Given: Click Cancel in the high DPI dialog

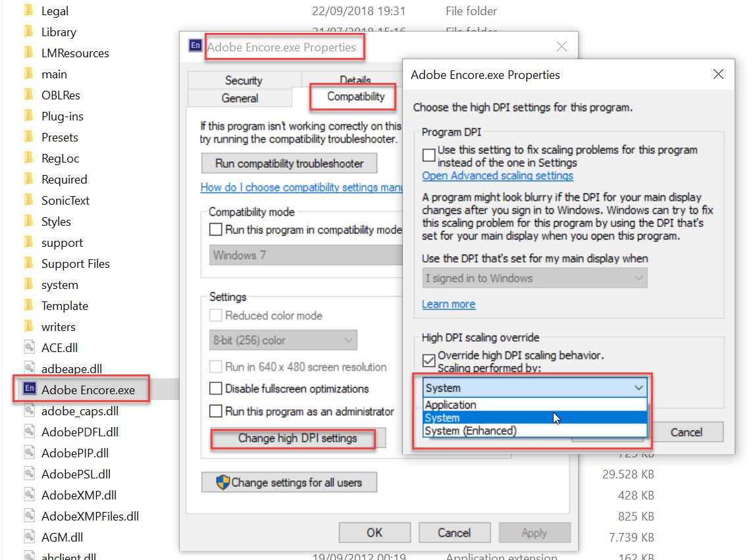Looking at the screenshot, I should coord(686,432).
